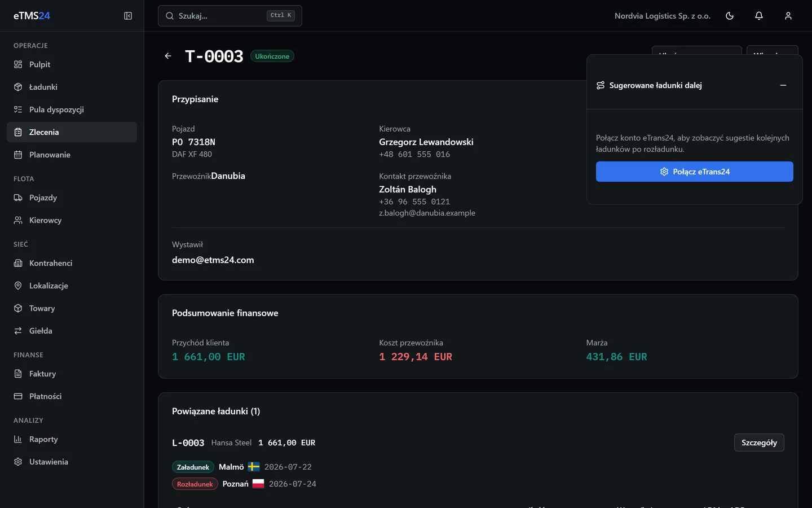Focus the Szukaj search field

point(230,16)
